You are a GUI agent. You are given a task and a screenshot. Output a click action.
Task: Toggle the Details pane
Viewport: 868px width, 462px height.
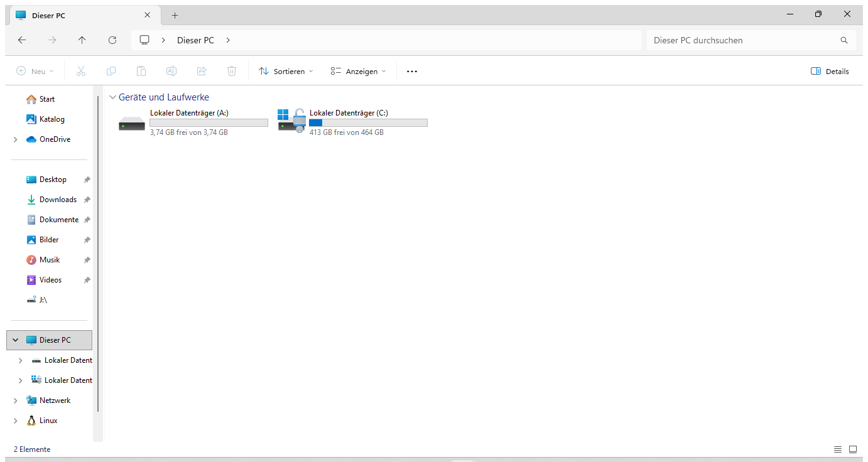pyautogui.click(x=830, y=71)
